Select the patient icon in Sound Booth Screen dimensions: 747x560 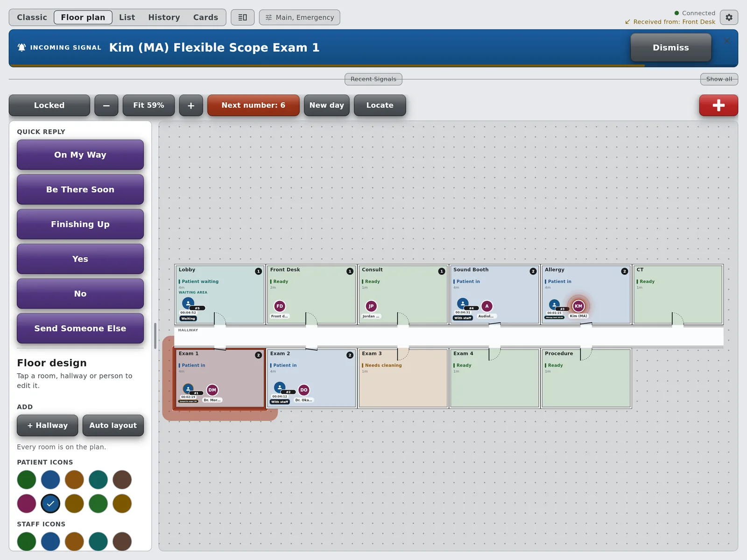(x=463, y=303)
